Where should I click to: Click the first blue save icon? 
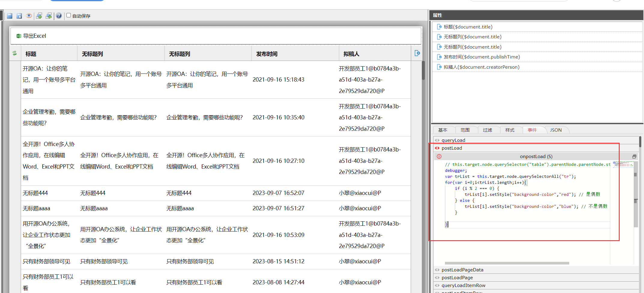click(x=10, y=16)
